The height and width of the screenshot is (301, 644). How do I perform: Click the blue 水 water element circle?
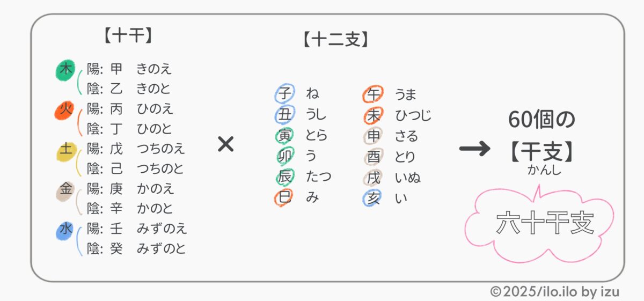click(65, 230)
